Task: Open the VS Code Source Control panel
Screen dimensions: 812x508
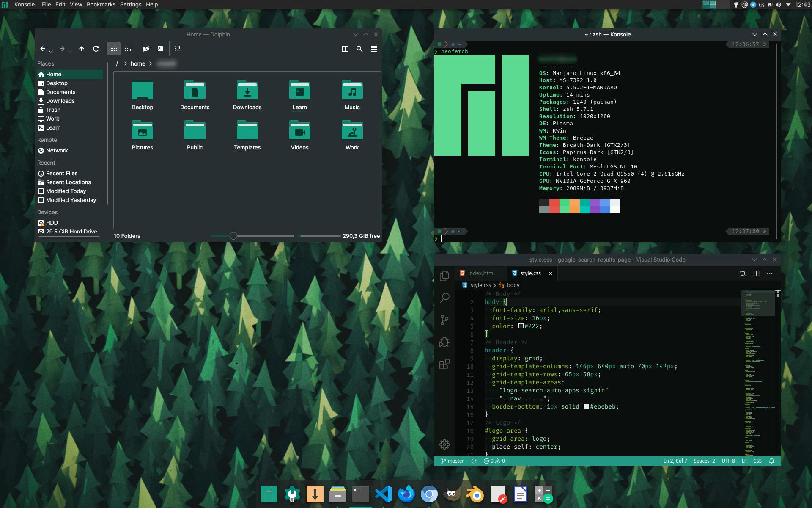Action: click(x=444, y=320)
